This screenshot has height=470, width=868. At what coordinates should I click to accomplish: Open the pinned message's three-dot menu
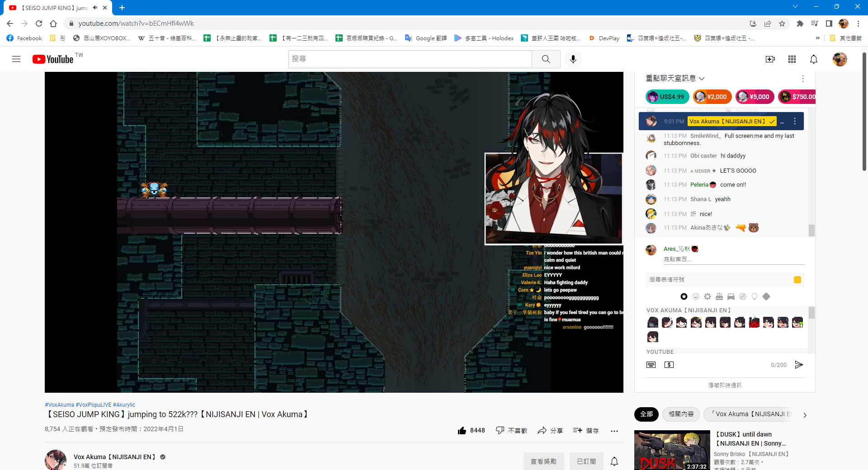(795, 121)
